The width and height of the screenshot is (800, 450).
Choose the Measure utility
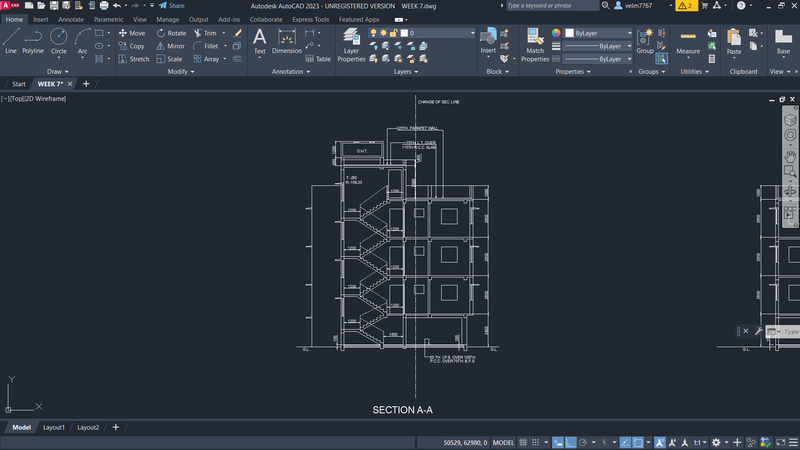(x=688, y=40)
